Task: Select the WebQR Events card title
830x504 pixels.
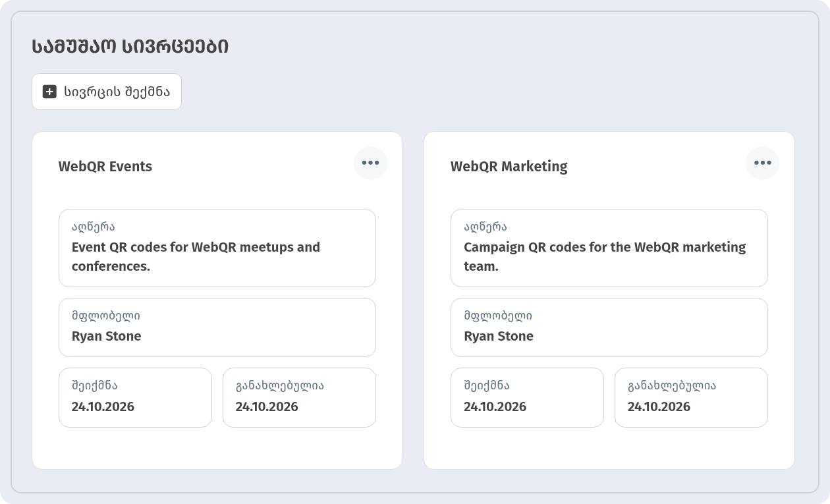Action: (105, 166)
